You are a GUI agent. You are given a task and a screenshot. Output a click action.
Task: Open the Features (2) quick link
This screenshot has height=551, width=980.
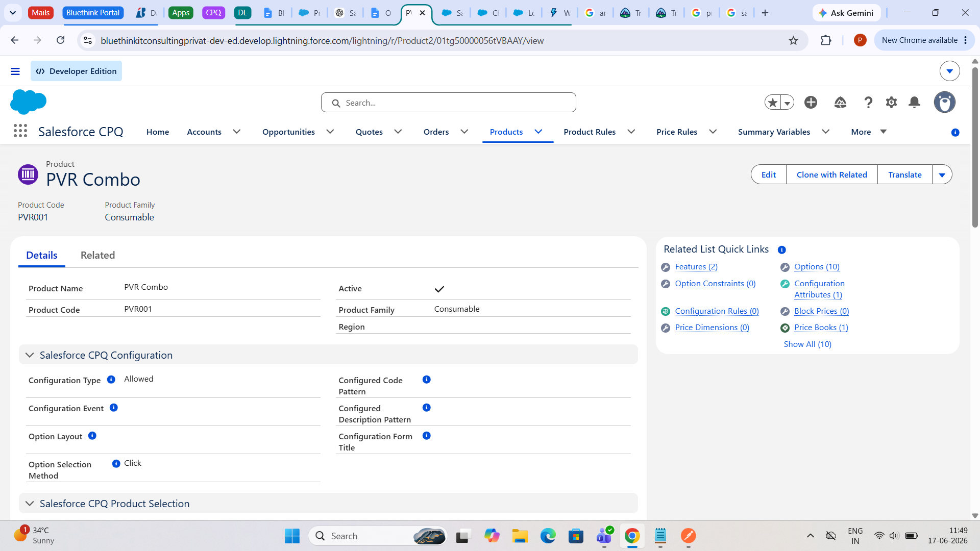click(696, 267)
